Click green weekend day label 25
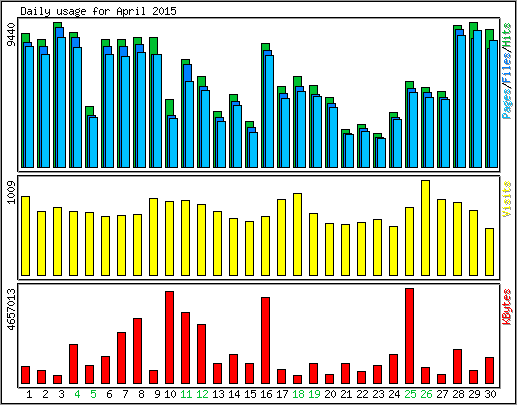 coord(410,394)
